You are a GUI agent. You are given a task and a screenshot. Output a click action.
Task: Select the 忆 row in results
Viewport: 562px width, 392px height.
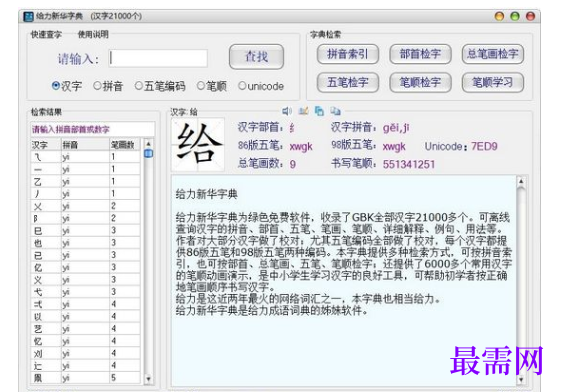(x=85, y=341)
